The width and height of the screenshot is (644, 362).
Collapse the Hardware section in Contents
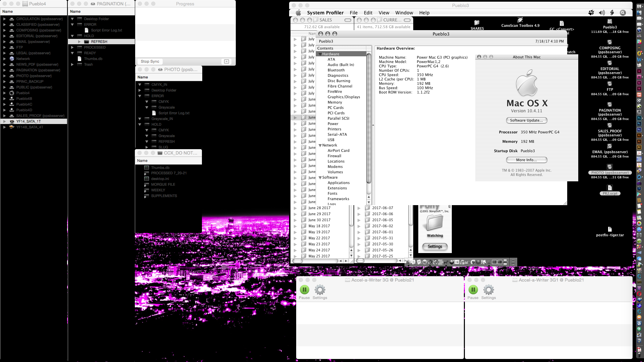320,54
